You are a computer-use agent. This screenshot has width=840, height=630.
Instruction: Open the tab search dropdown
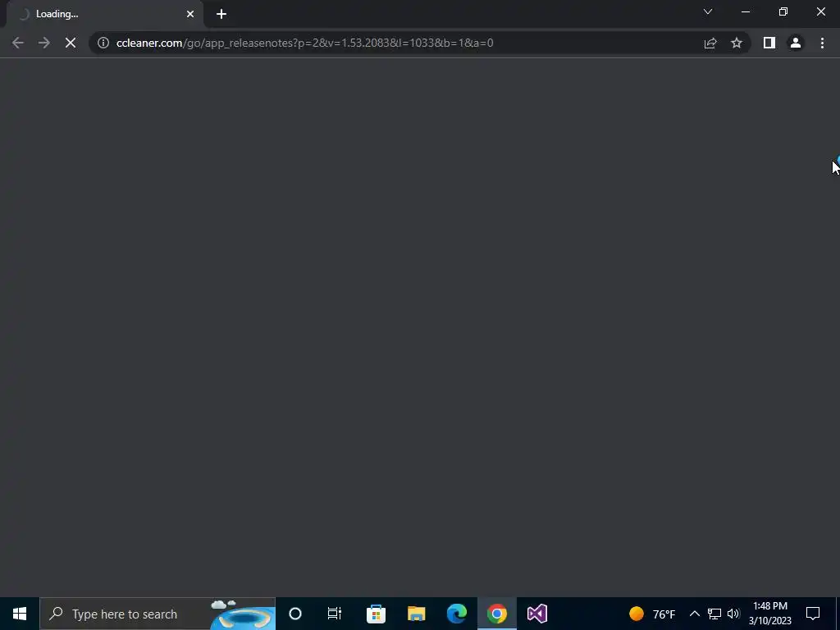pyautogui.click(x=708, y=11)
